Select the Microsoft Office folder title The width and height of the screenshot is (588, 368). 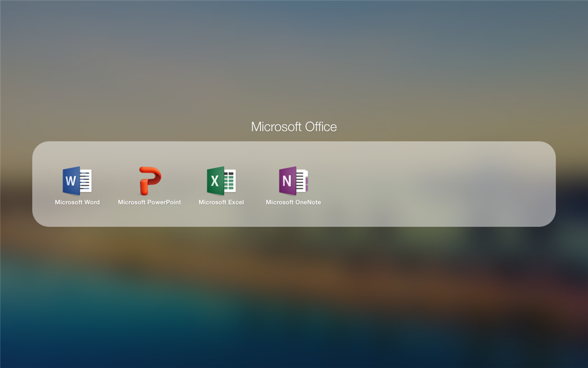click(x=294, y=127)
